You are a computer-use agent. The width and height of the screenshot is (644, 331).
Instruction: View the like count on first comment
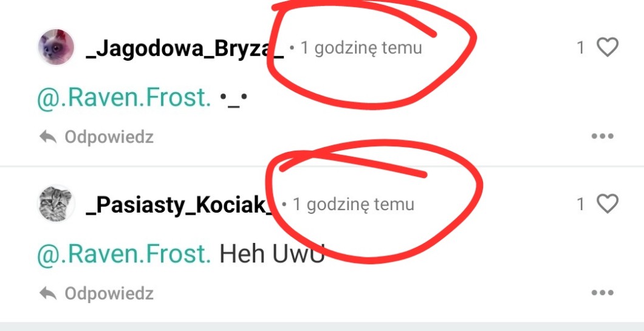(580, 47)
